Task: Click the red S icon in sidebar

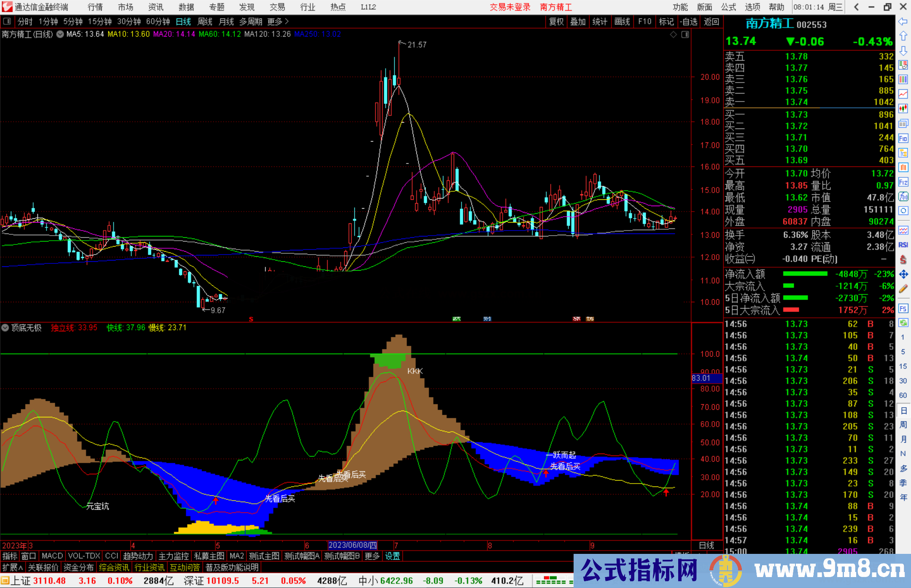Action: 903,260
